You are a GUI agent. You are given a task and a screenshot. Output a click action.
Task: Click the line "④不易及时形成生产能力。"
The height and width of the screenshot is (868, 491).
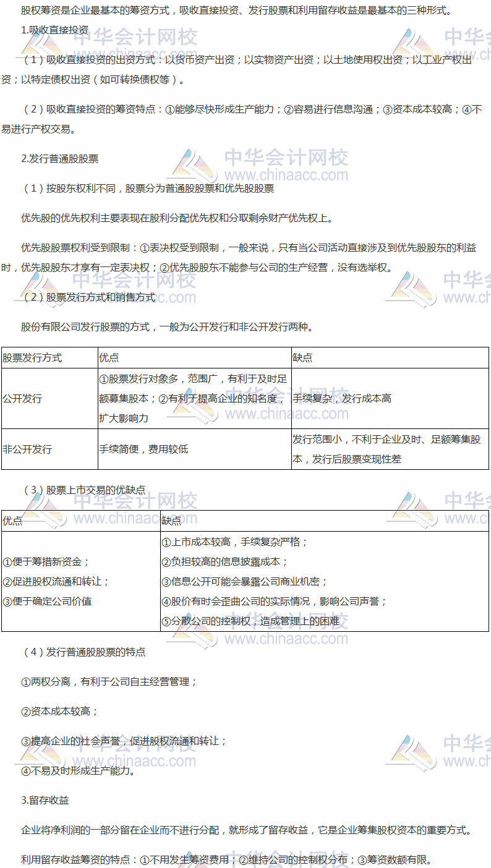(78, 770)
